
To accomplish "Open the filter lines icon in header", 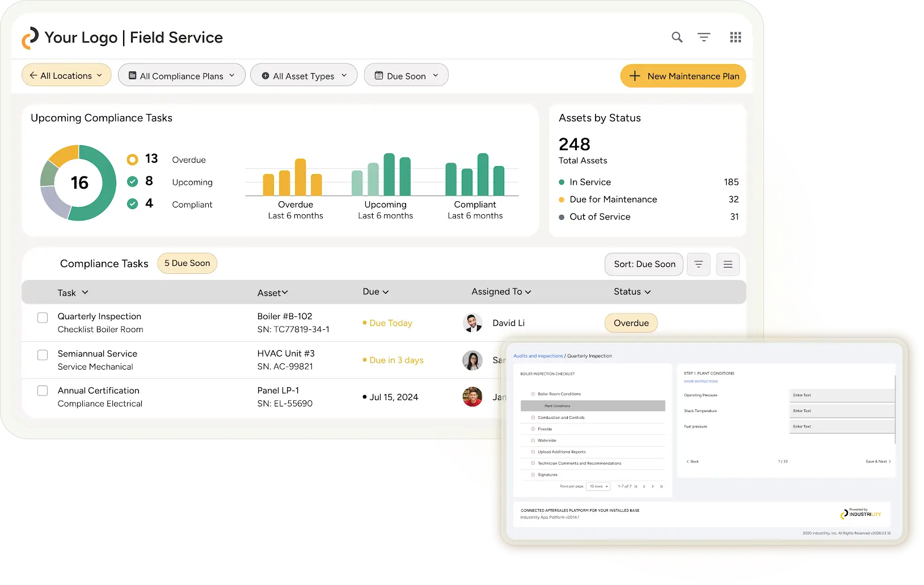I will (704, 37).
